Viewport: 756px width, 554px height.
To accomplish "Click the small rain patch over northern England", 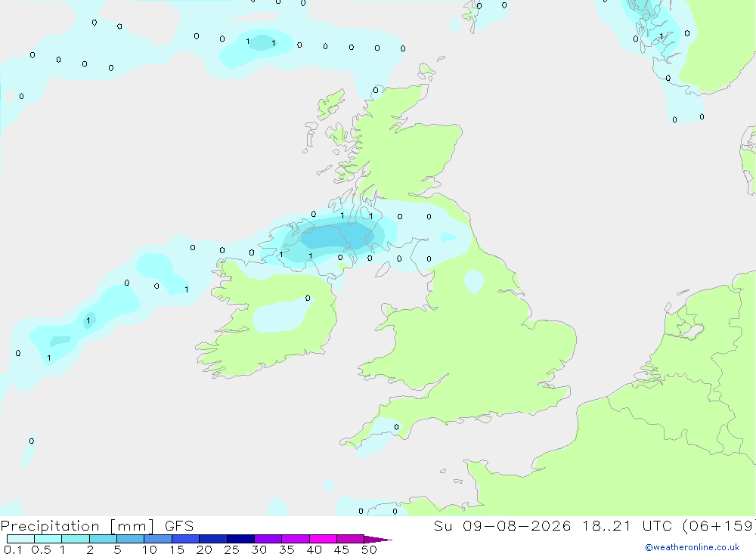I will (x=474, y=282).
